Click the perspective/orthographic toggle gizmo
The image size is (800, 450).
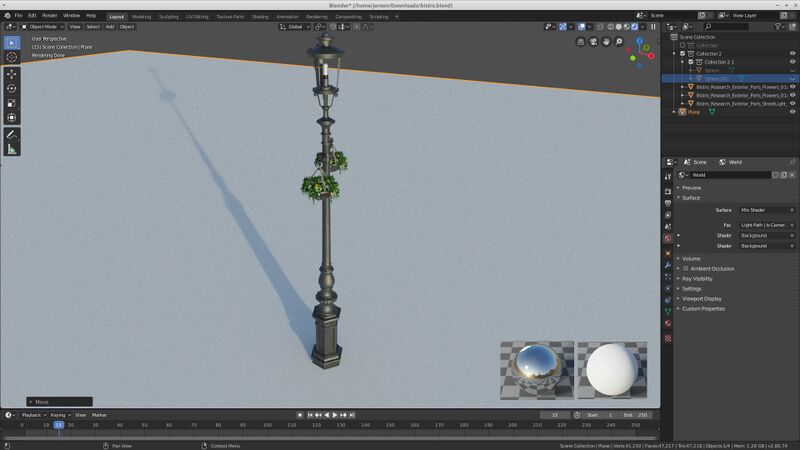(581, 42)
